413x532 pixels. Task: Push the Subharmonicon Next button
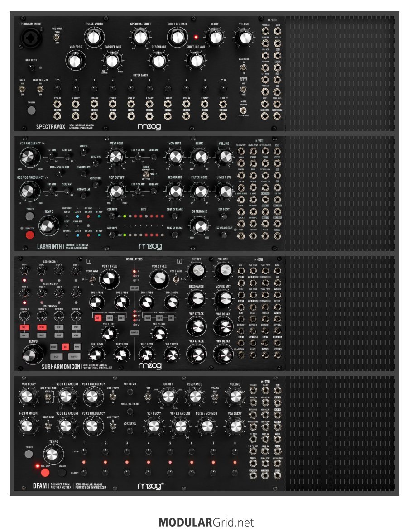tap(77, 347)
